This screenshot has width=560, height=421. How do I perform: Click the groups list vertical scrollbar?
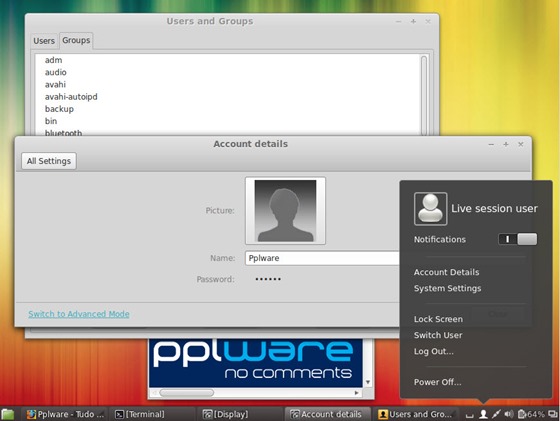click(424, 95)
